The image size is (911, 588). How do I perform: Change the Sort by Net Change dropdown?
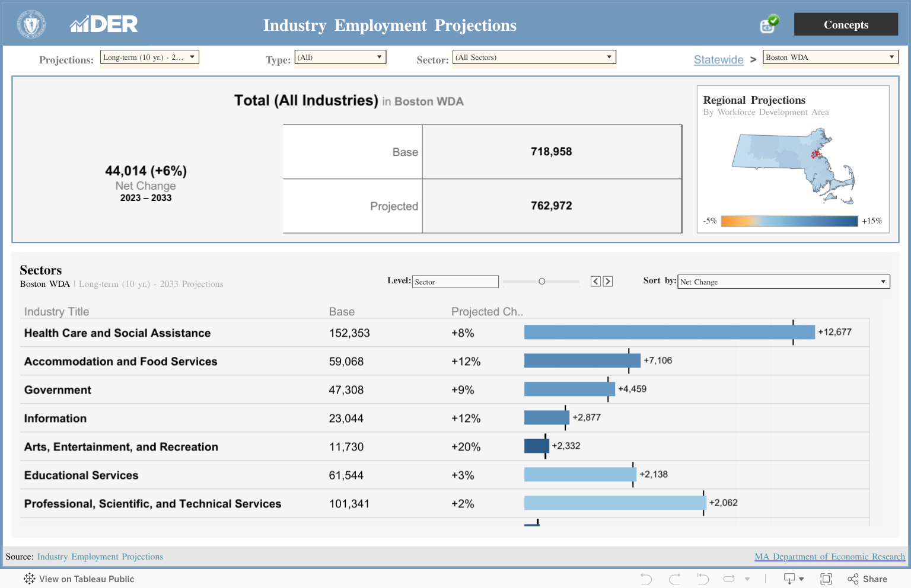click(x=783, y=282)
